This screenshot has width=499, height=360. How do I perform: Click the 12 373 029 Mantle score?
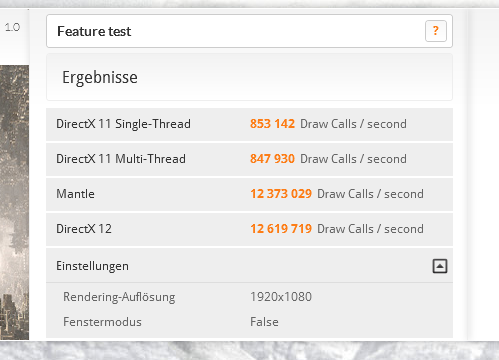point(281,194)
